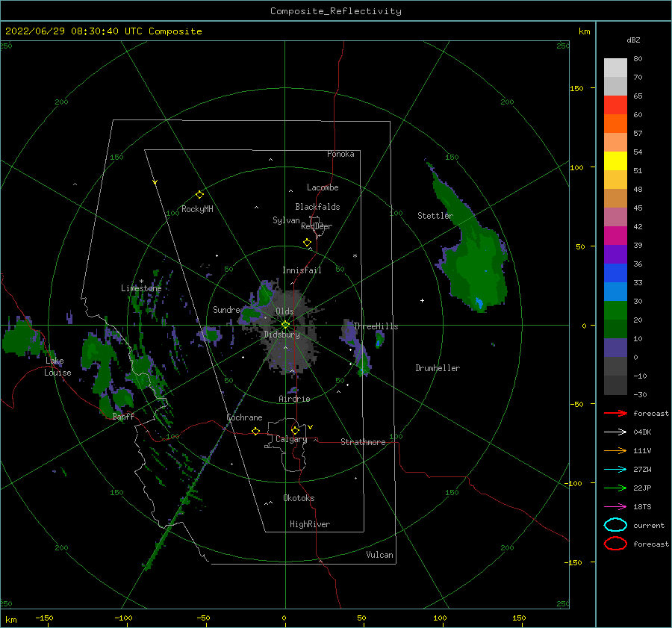
Task: Click the yellow radar-site diamond near Olds
Action: [x=285, y=325]
